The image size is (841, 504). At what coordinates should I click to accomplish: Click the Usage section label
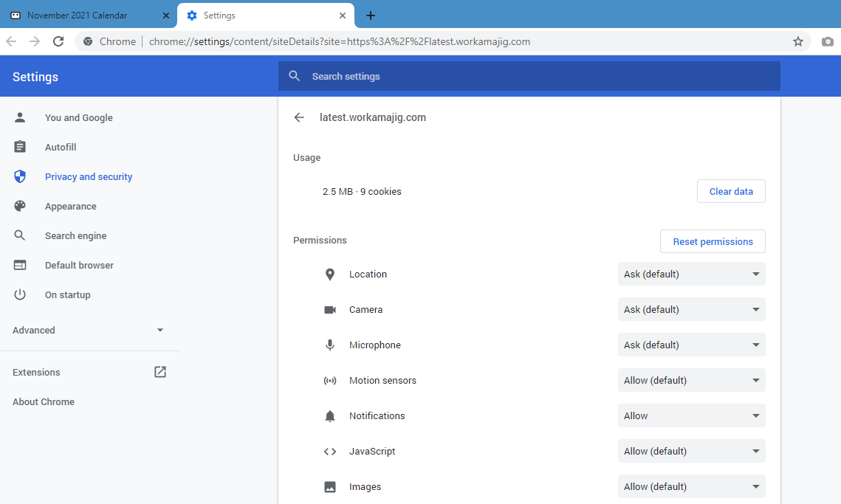click(x=307, y=158)
